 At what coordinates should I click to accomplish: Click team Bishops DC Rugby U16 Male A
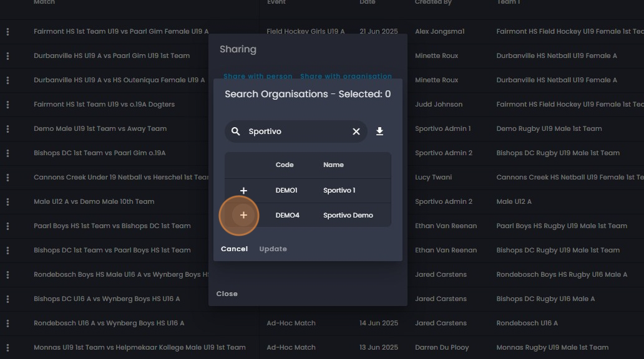545,299
